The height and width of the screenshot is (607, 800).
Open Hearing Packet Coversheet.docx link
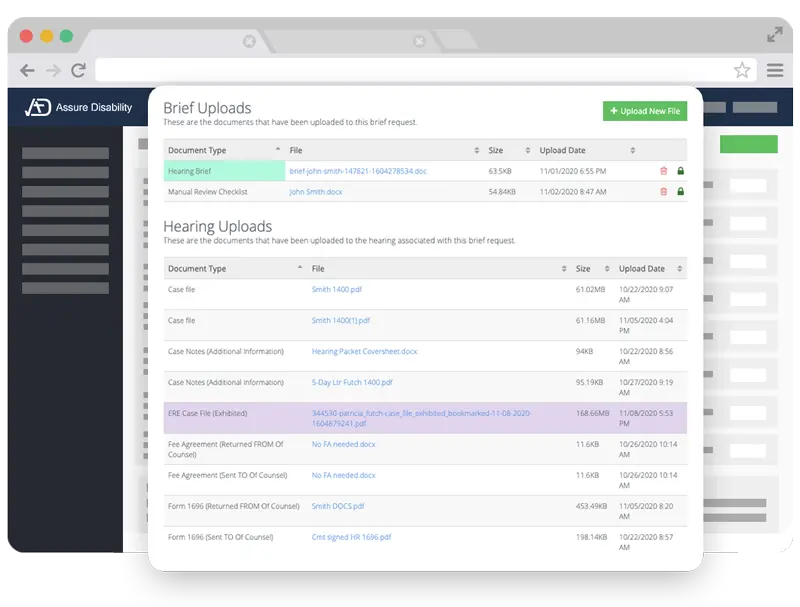(364, 351)
